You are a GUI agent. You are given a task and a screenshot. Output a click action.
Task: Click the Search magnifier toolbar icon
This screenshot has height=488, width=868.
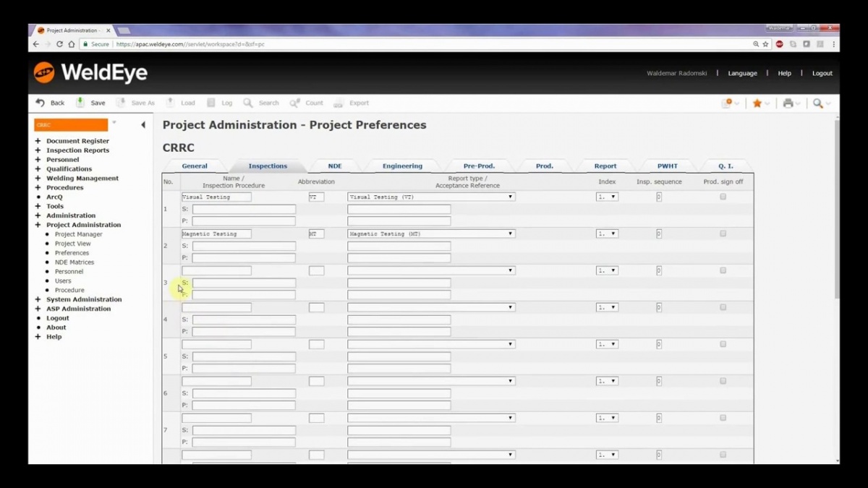point(248,103)
